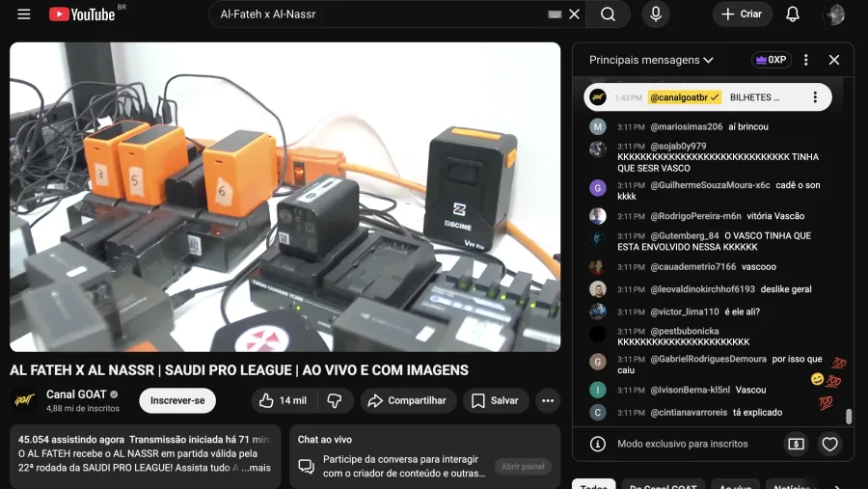
Task: Click the 'Modo exclusivo para inscritos' field
Action: (x=683, y=444)
